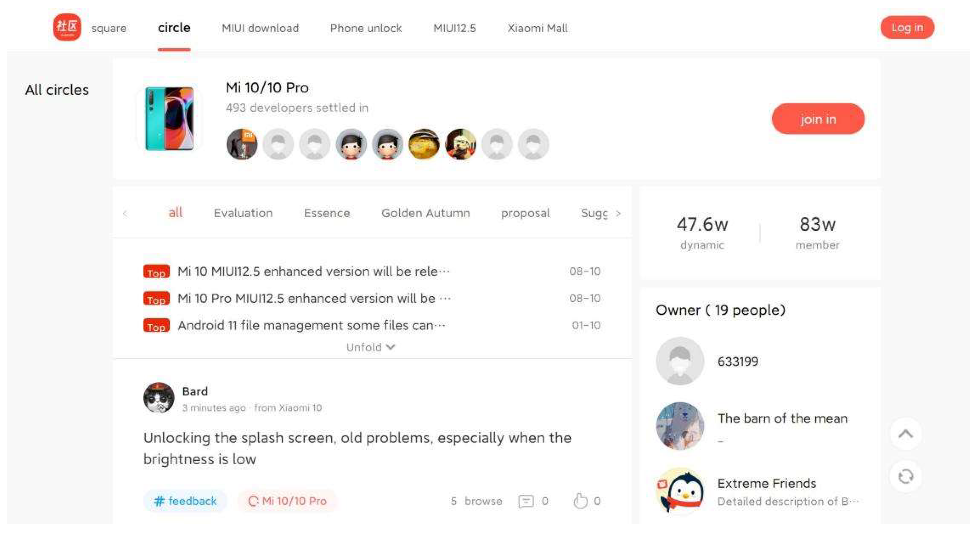This screenshot has height=534, width=980.
Task: Open the #feedback tag
Action: click(x=185, y=501)
